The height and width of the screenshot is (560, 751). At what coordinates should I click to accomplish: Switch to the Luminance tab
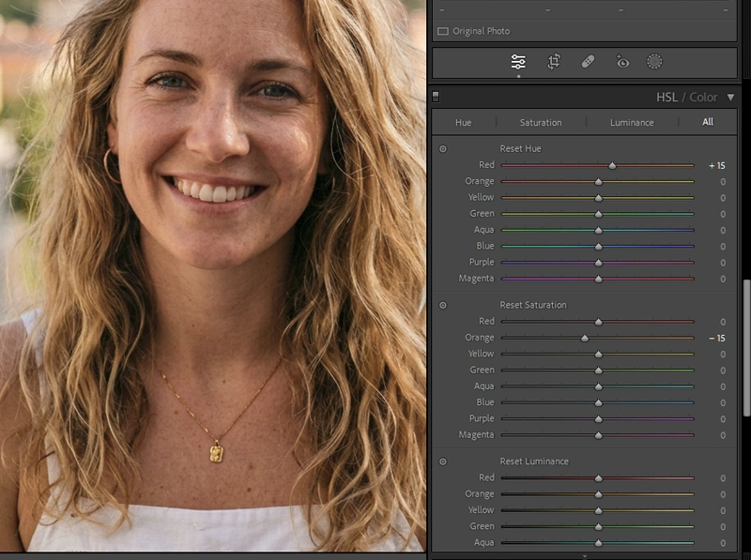[632, 123]
